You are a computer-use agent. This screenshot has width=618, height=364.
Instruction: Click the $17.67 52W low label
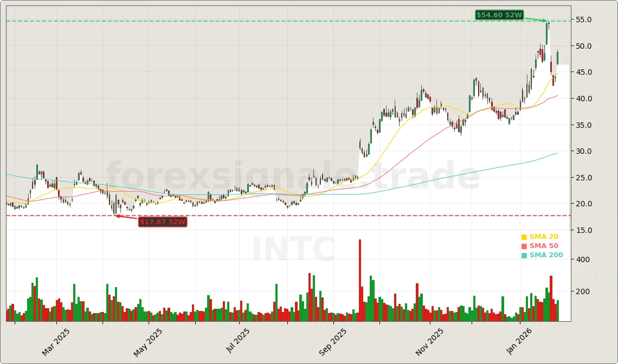(x=163, y=222)
